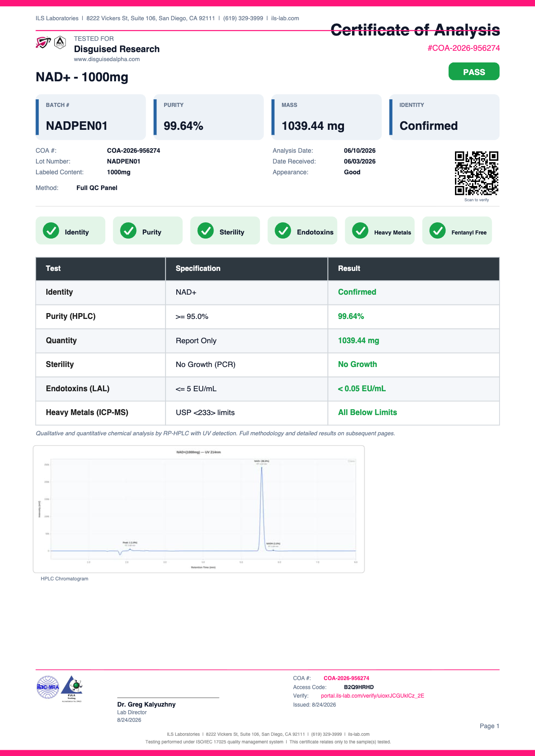Click the Date Received value 06/03/2026
Viewport: 535px width, 756px height.
pyautogui.click(x=360, y=161)
